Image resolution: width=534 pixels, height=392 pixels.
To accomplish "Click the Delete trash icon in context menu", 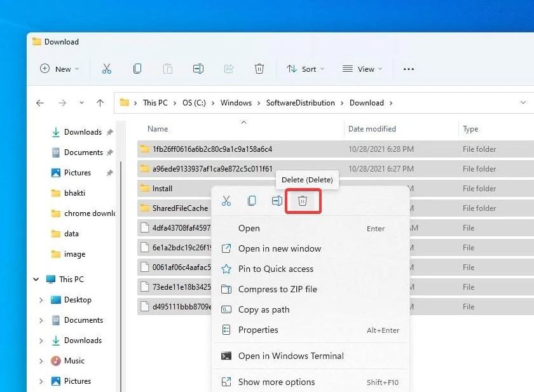I will click(303, 201).
